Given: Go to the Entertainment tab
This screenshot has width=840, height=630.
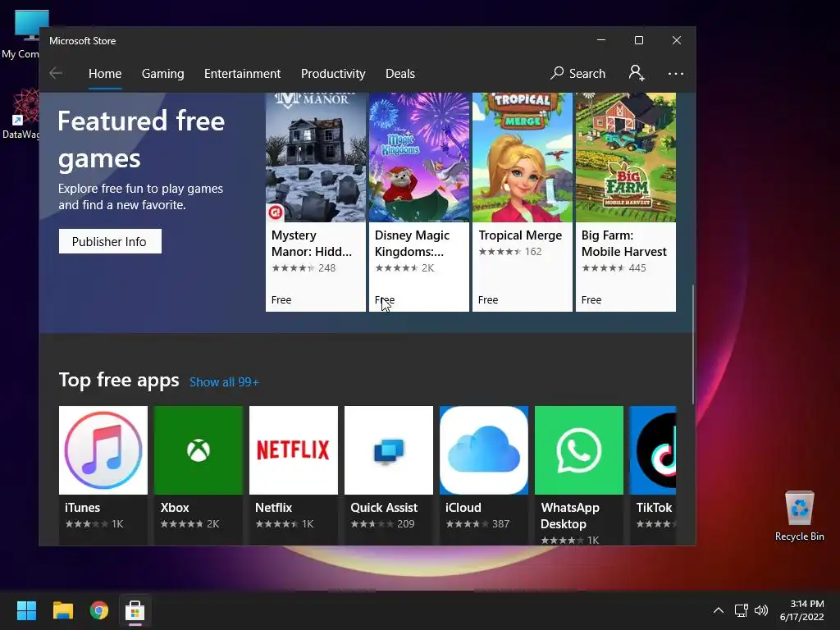Looking at the screenshot, I should coord(242,73).
